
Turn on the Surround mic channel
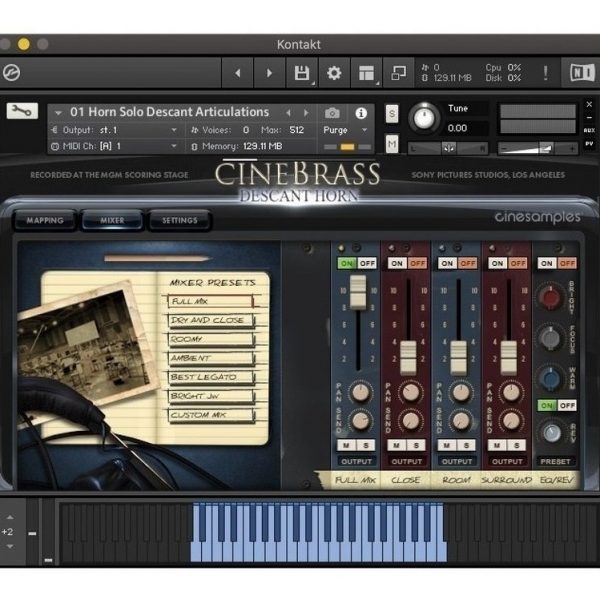pos(497,263)
